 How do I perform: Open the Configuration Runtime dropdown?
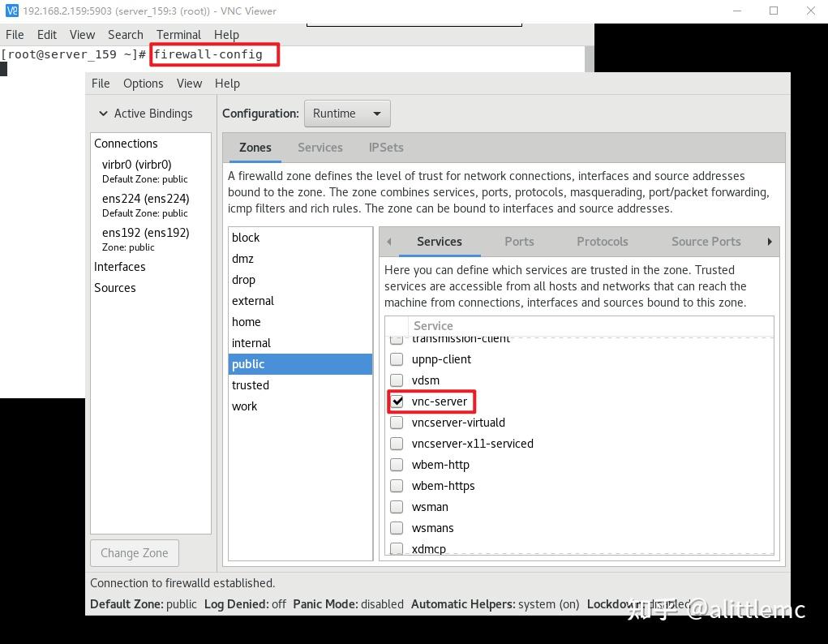click(347, 114)
